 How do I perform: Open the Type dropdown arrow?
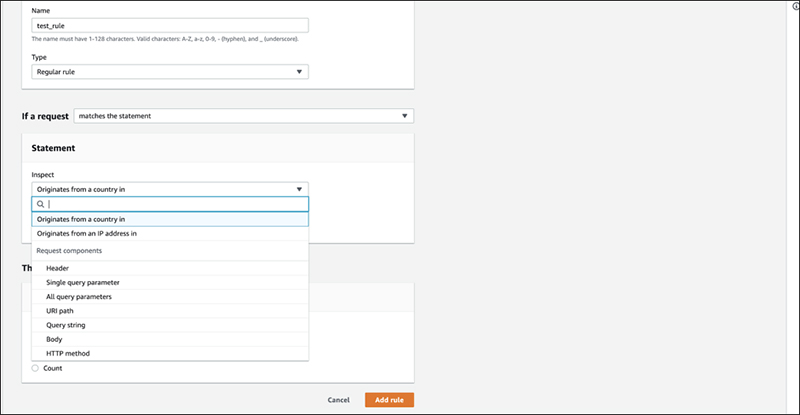(x=299, y=72)
